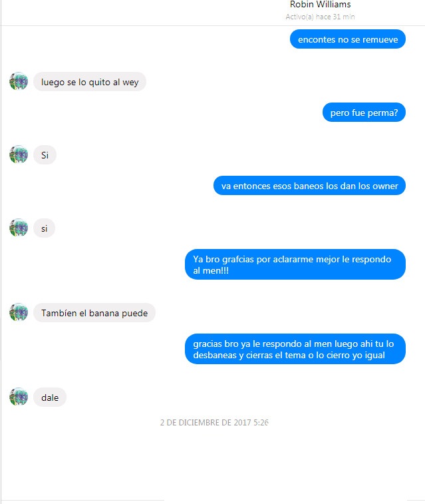This screenshot has width=425, height=504.
Task: Click the 'dale' message bubble
Action: (x=50, y=397)
